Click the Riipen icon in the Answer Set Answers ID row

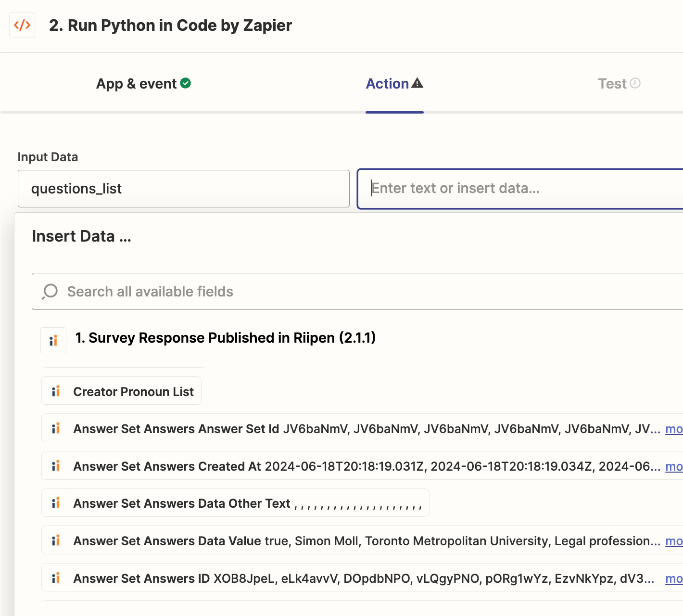pos(56,578)
